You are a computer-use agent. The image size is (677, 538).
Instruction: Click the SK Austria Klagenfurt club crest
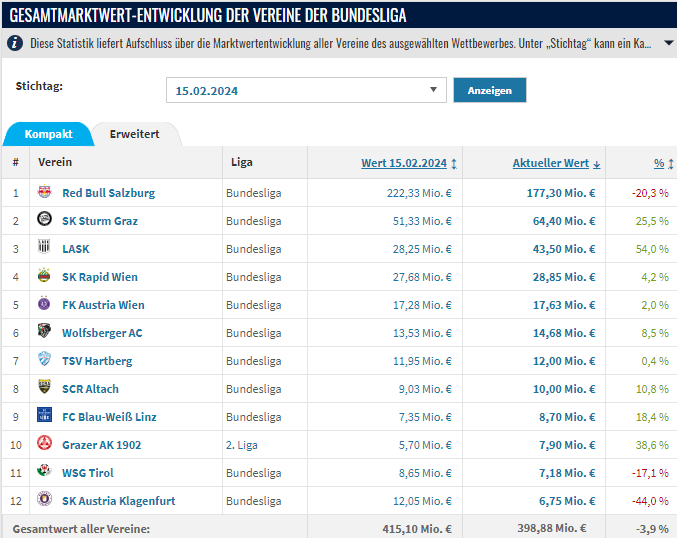[x=44, y=499]
